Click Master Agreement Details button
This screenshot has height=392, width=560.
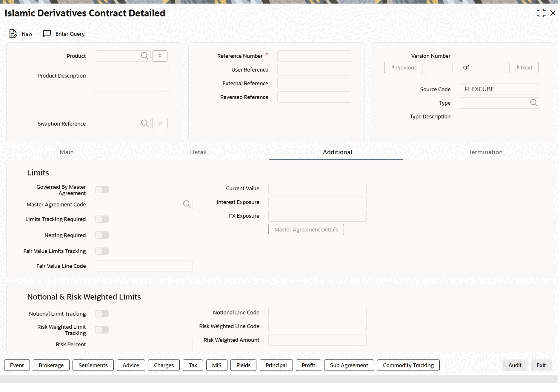pos(306,229)
